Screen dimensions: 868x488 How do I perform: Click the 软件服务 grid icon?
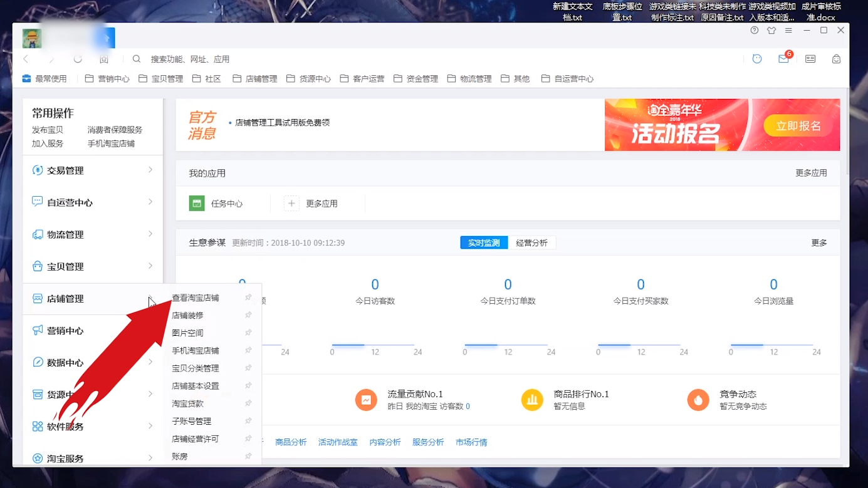38,427
